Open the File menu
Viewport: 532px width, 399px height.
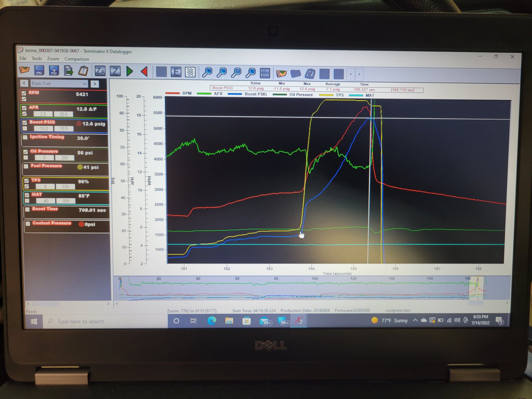[x=23, y=58]
